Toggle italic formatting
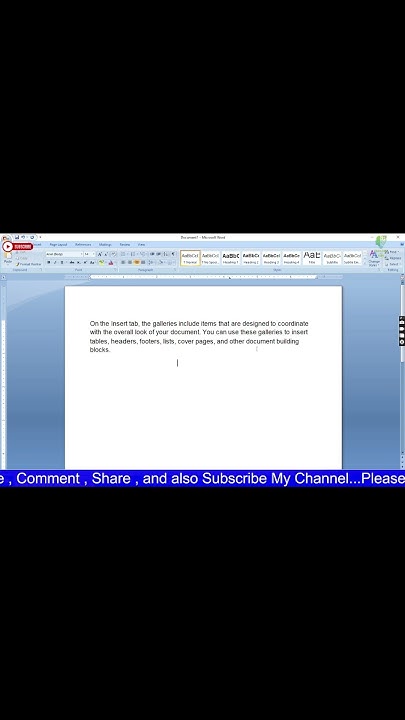The height and width of the screenshot is (720, 405). pos(55,262)
